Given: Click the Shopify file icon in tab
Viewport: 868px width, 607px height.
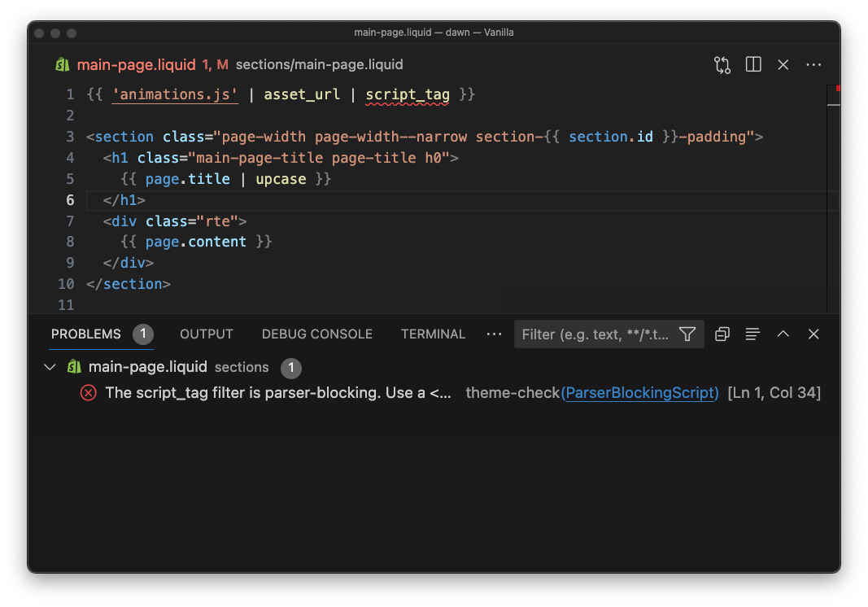Looking at the screenshot, I should point(63,65).
